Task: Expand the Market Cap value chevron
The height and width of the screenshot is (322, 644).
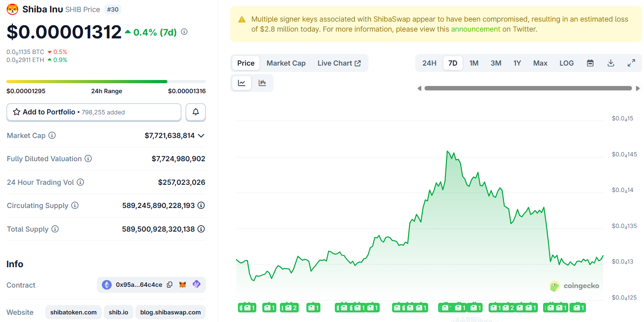Action: (201, 136)
